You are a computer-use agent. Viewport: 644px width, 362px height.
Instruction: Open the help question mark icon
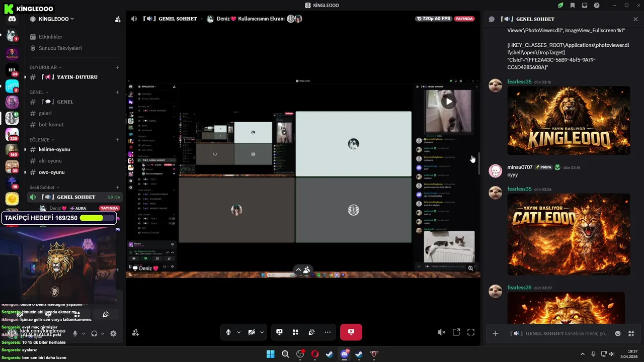(x=597, y=6)
